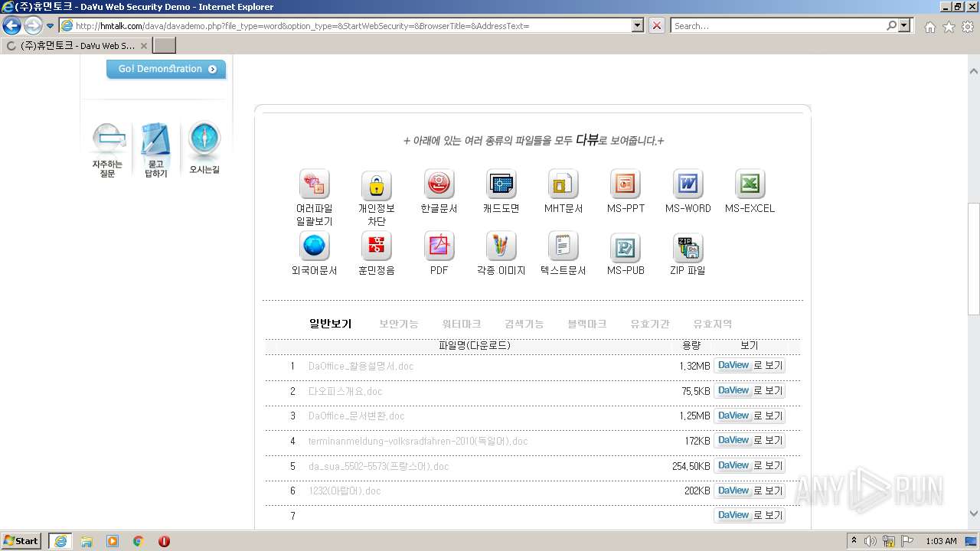Viewport: 980px width, 551px height.
Task: Click the Windows Start button
Action: (x=21, y=541)
